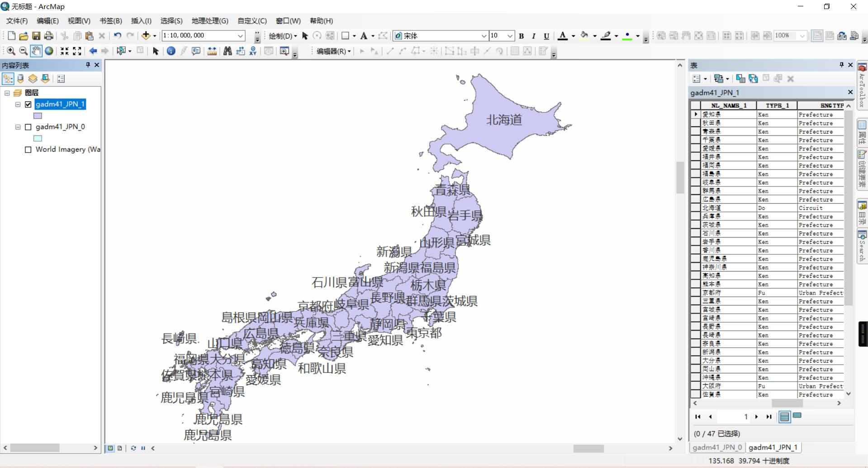List By Selection in contents panel

(45, 79)
